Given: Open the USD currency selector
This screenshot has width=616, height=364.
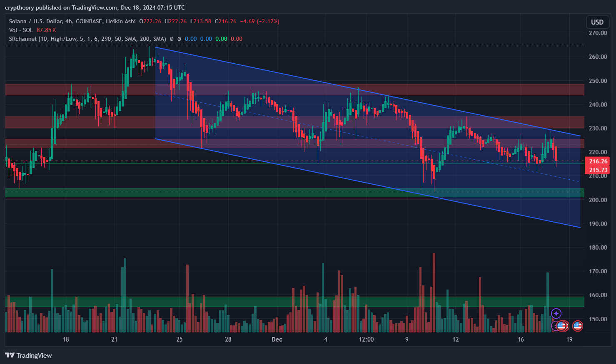Looking at the screenshot, I should click(597, 22).
